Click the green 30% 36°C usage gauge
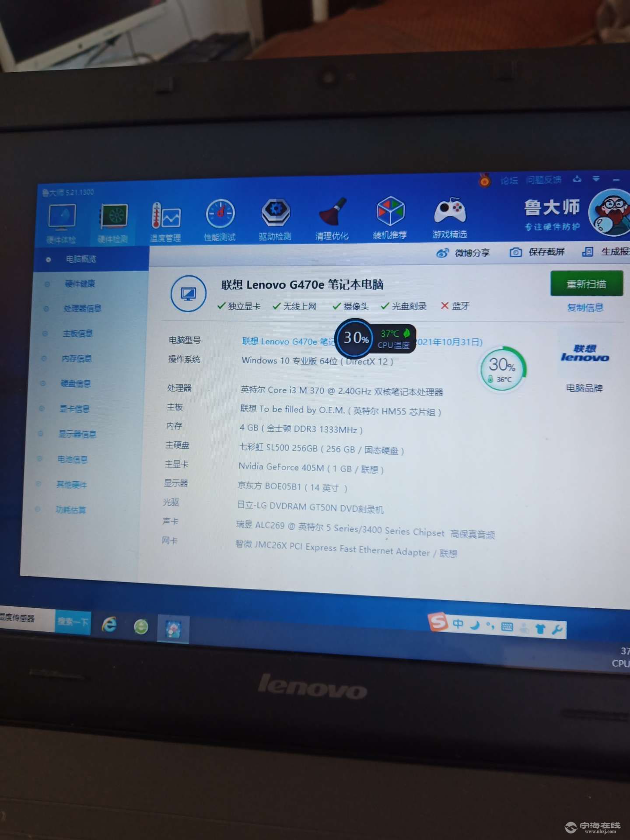 (502, 369)
